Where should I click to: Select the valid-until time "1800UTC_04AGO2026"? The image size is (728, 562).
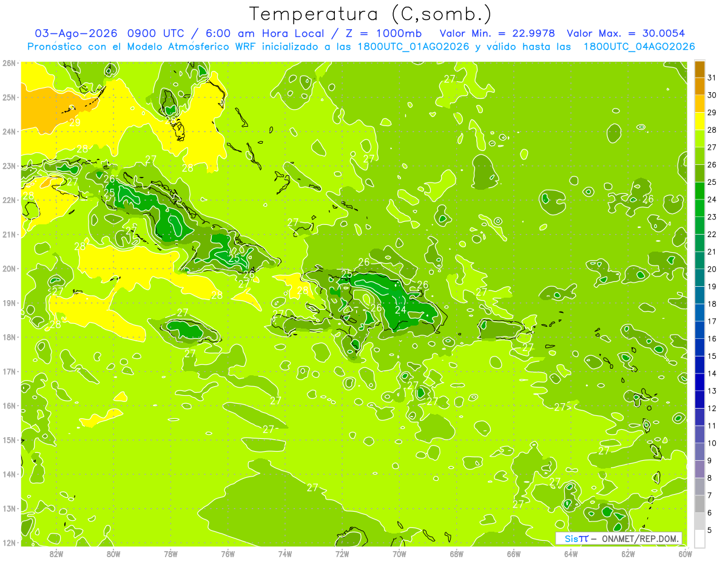click(638, 47)
